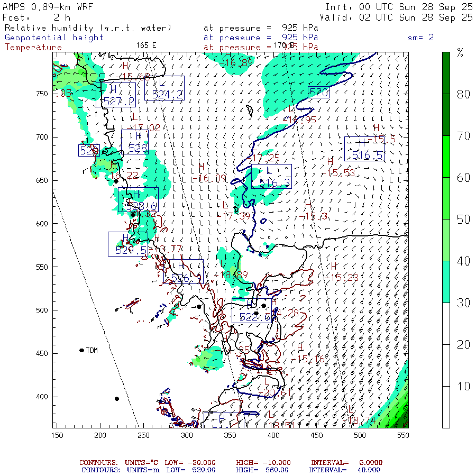Select the -16.09 temperature high label
This screenshot has width=476, height=476.
[x=212, y=179]
